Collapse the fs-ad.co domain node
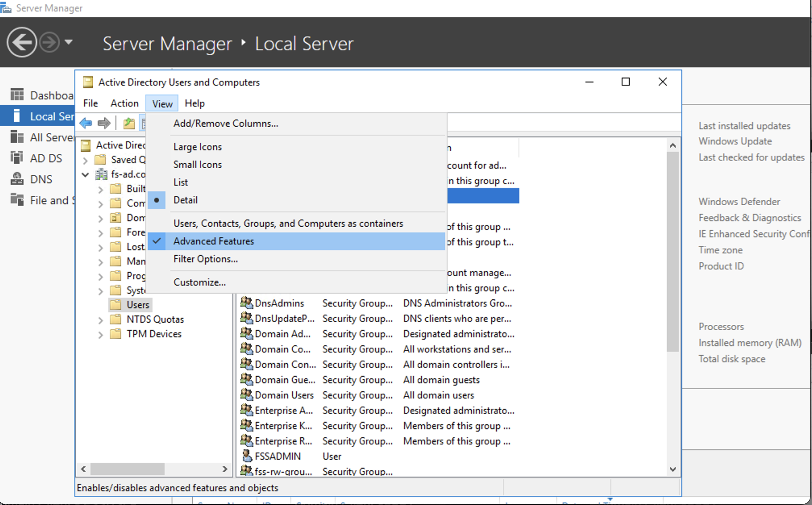 coord(85,174)
